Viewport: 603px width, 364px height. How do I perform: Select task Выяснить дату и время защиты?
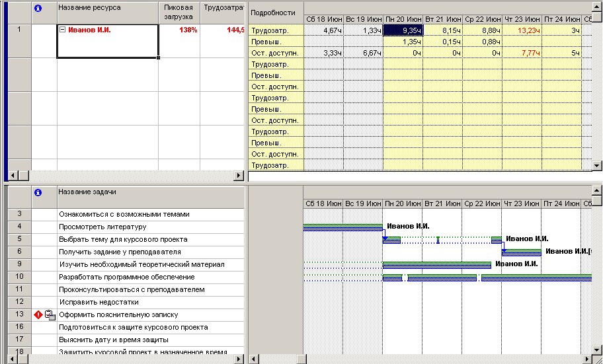pos(151,340)
